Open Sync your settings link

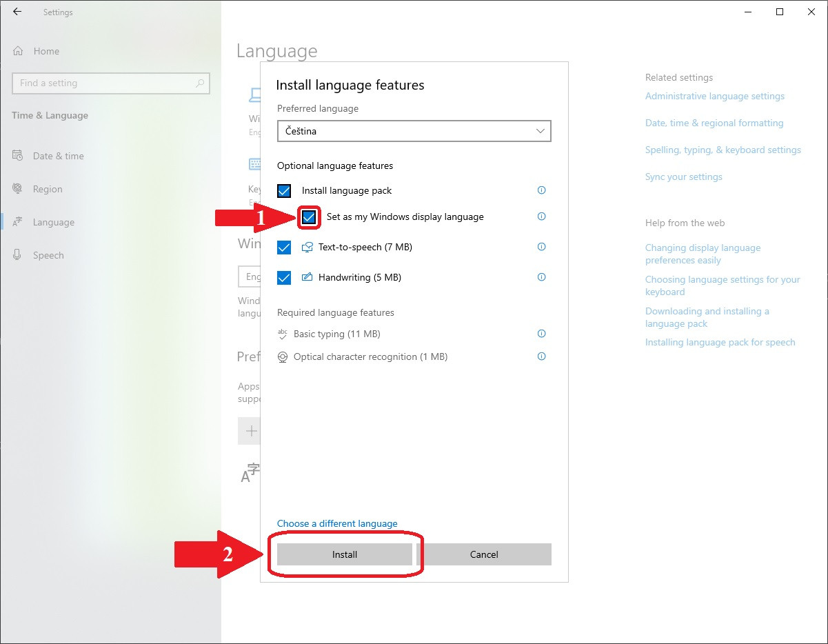click(684, 177)
